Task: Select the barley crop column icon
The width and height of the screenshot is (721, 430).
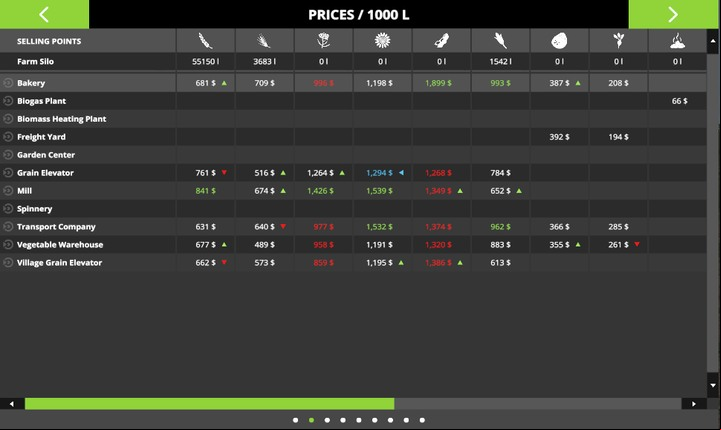Action: click(x=264, y=41)
